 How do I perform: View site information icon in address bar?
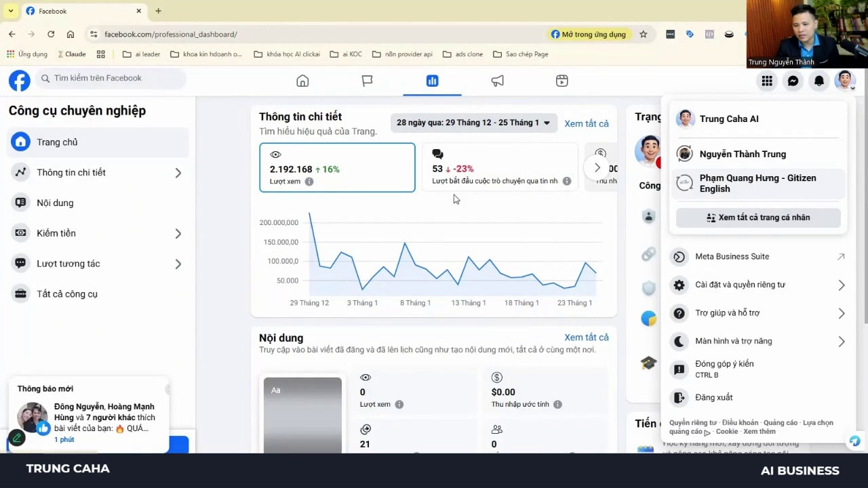click(94, 34)
